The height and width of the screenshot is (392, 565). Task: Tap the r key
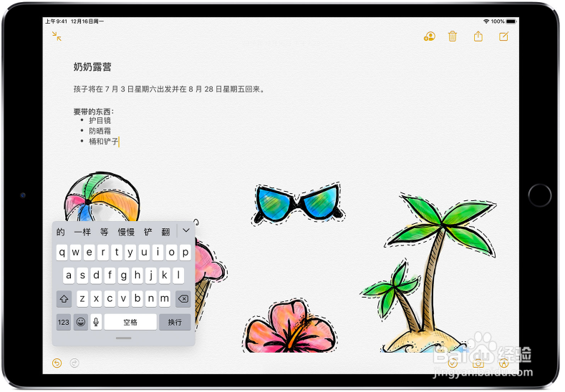tap(103, 253)
